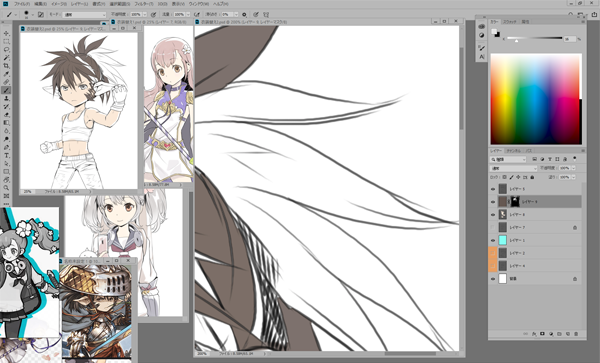Click the lock transparent pixels button

(504, 177)
